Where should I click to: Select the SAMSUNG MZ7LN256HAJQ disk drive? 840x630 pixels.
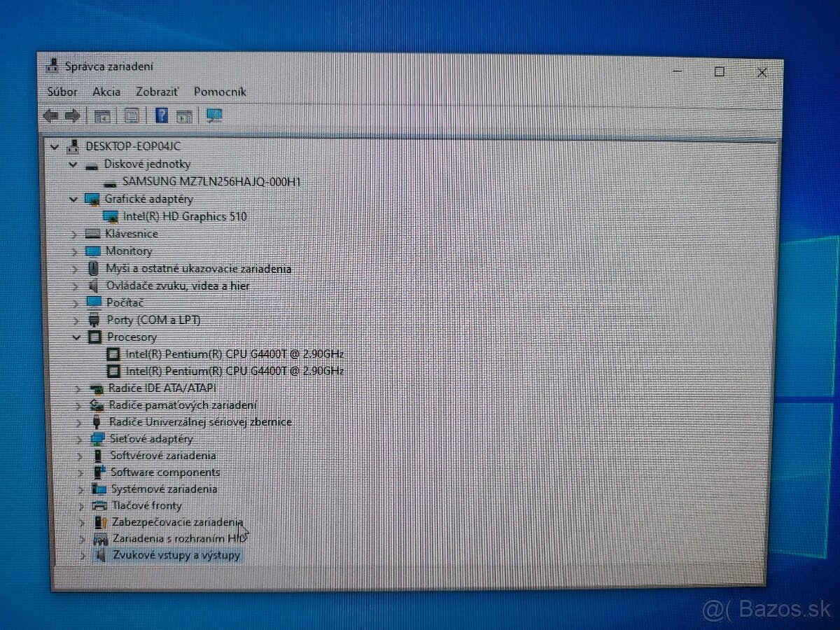tap(211, 181)
